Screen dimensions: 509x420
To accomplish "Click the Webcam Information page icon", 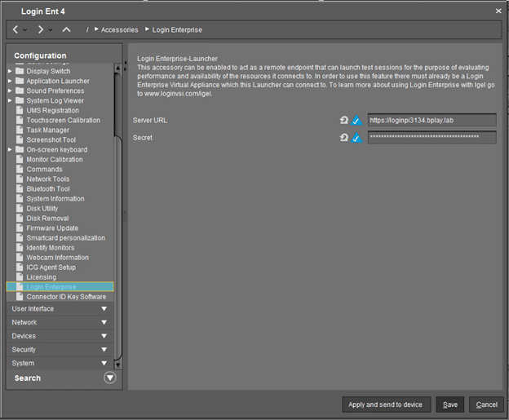I will 20,257.
